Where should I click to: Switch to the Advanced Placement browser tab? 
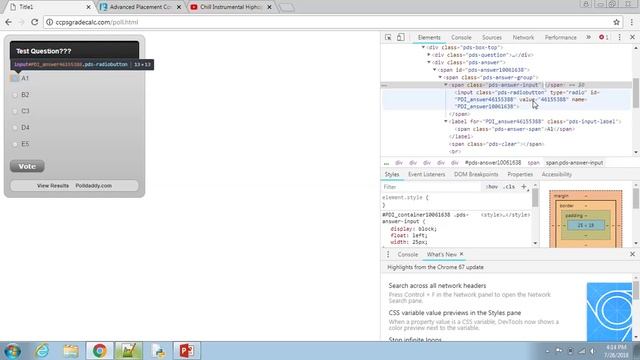click(x=140, y=7)
